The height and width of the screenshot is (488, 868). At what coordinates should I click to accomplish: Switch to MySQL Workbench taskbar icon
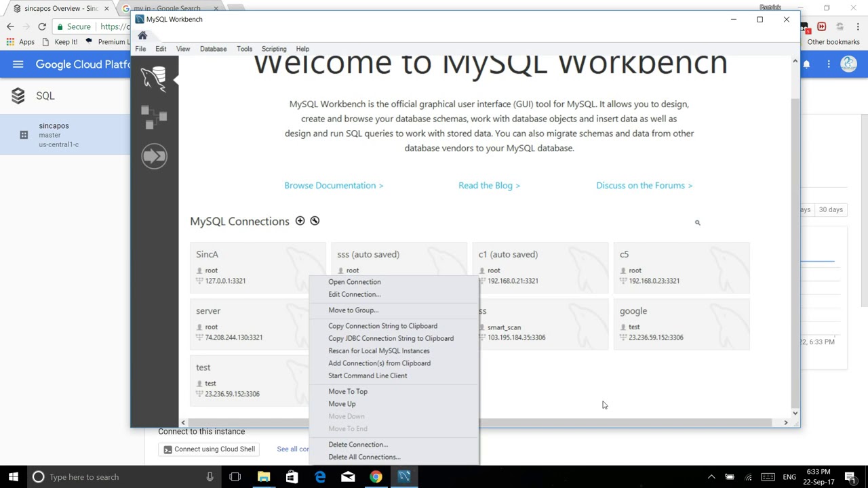coord(404,477)
